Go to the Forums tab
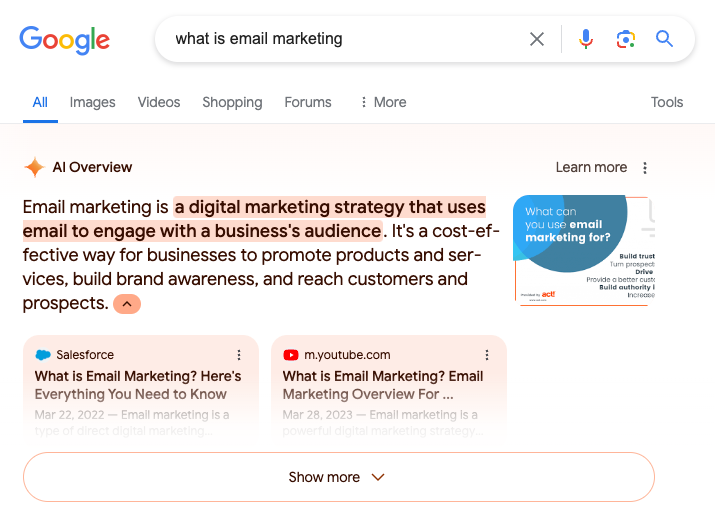This screenshot has width=715, height=510. tap(307, 102)
